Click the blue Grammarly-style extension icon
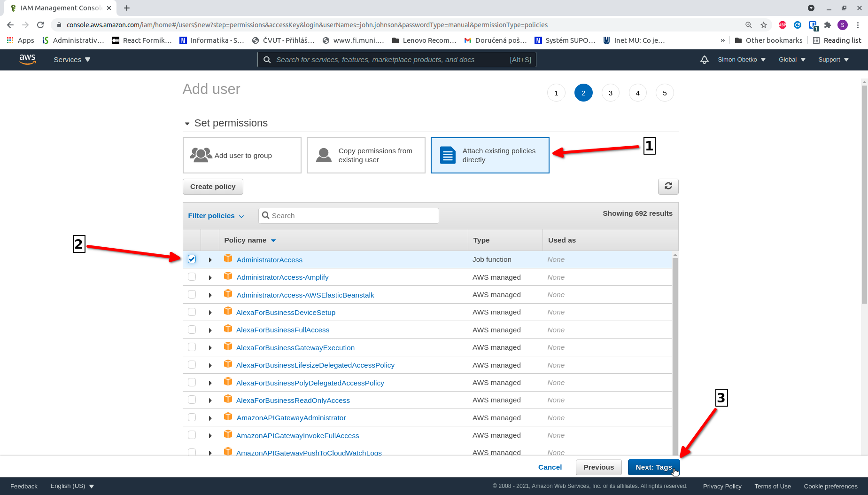 pos(798,25)
